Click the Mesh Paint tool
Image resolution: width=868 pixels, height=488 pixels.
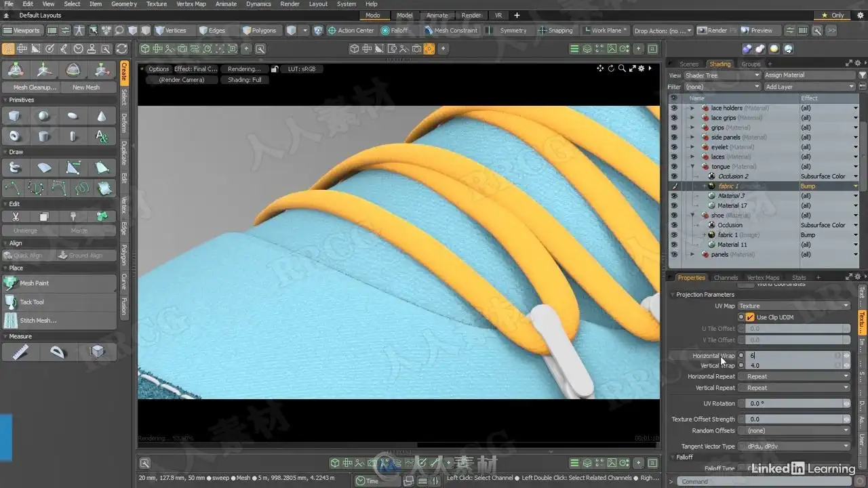(60, 283)
